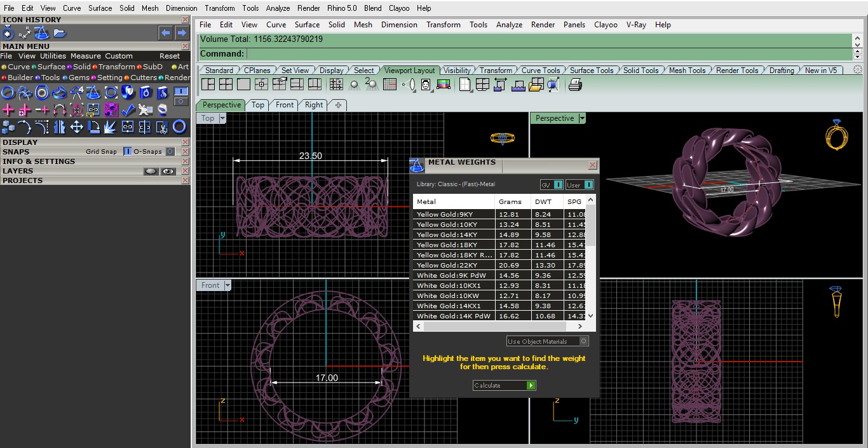Click Reset in the Main Menu panel
868x448 pixels.
coord(170,56)
